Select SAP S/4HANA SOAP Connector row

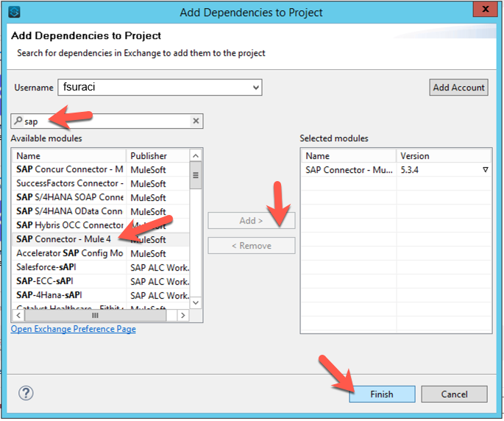101,197
